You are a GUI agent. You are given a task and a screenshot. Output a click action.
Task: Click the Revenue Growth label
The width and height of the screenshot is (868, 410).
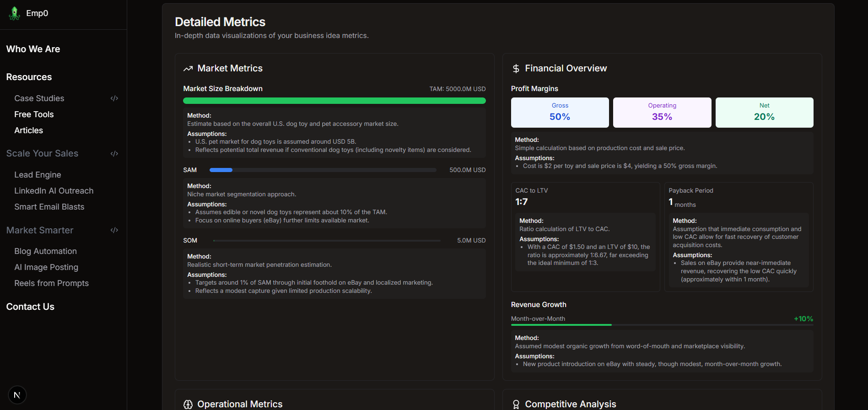tap(539, 305)
